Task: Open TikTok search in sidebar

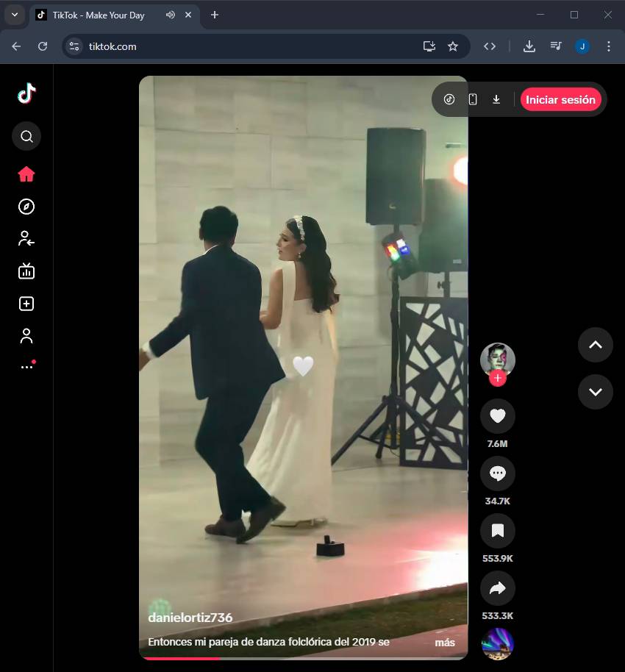Action: click(x=26, y=136)
